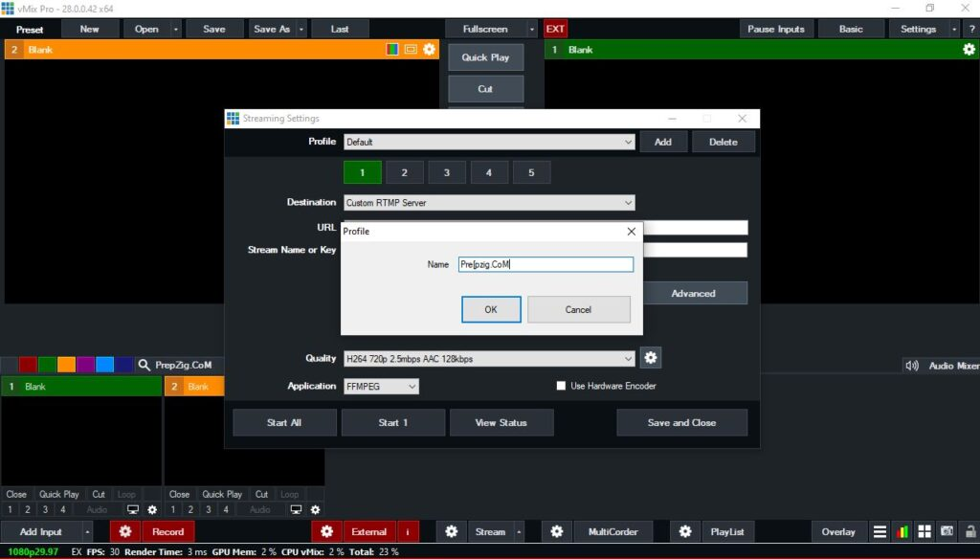Viewport: 980px width, 559px height.
Task: Open the Quality dropdown
Action: tap(489, 359)
